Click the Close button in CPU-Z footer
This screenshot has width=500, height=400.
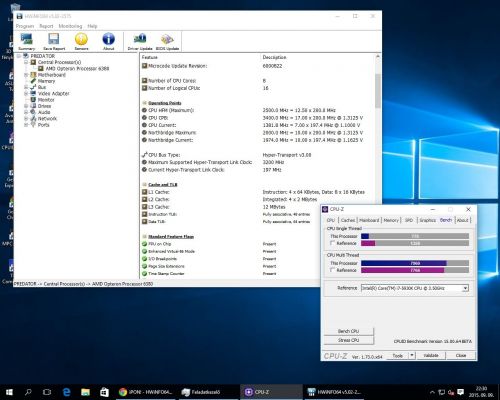pos(461,355)
